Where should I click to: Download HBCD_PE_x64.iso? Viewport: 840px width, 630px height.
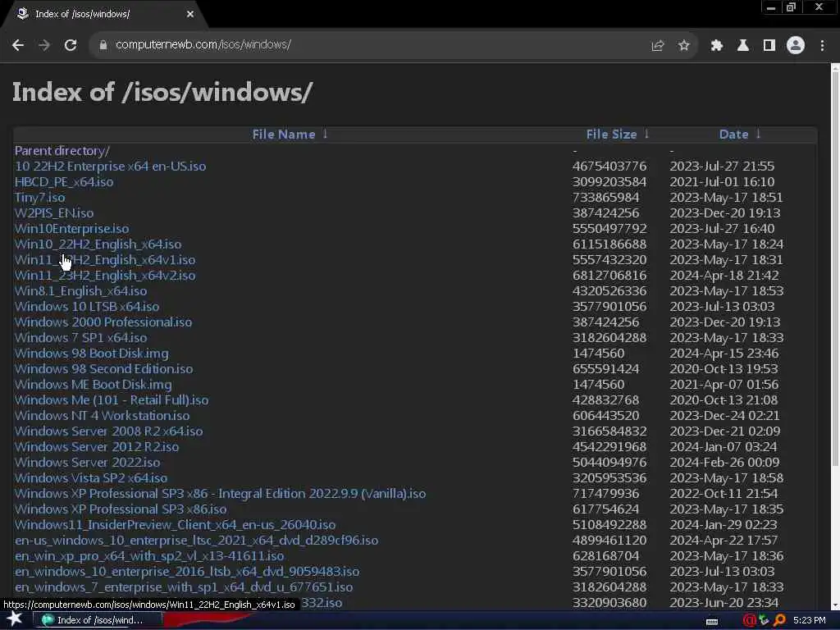point(64,182)
